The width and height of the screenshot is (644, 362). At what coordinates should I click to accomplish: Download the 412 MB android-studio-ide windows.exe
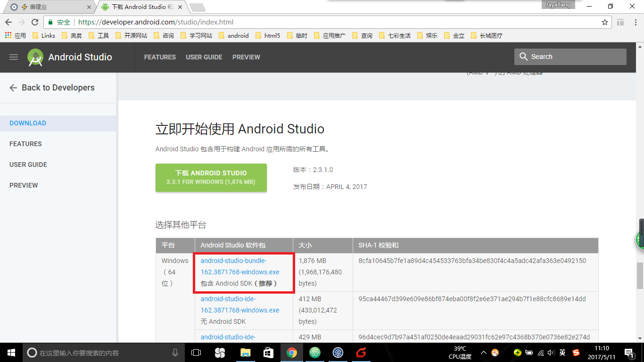pyautogui.click(x=240, y=304)
